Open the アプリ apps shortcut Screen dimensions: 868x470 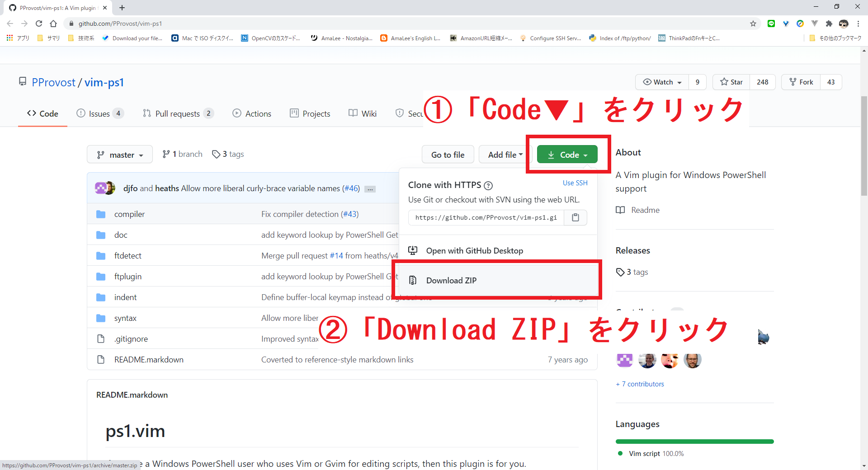click(x=18, y=38)
